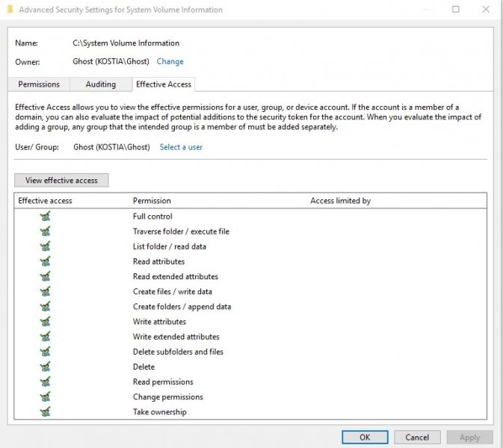The image size is (503, 448).
Task: Sort by the Permission column header
Action: click(152, 201)
